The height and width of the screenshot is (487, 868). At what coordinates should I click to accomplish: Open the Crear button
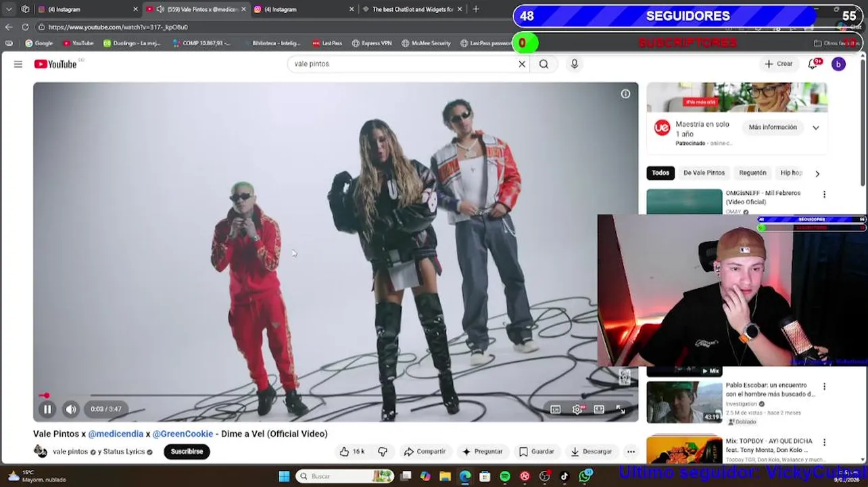(x=778, y=64)
